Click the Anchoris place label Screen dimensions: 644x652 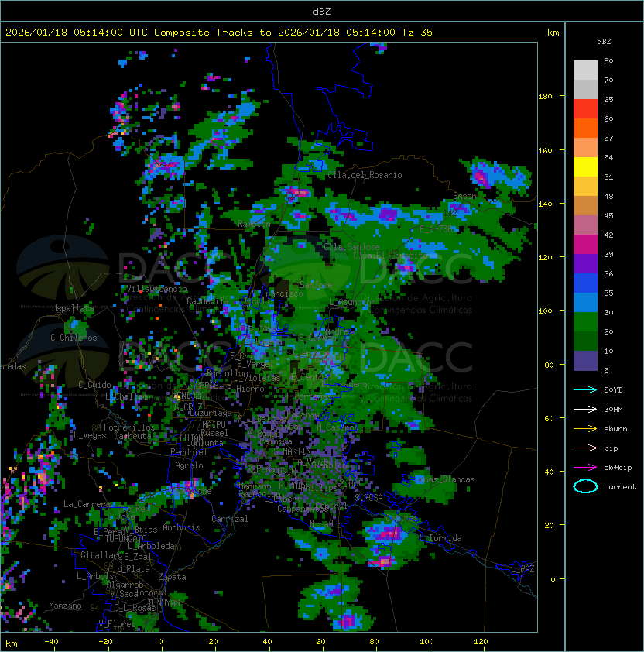[x=181, y=527]
